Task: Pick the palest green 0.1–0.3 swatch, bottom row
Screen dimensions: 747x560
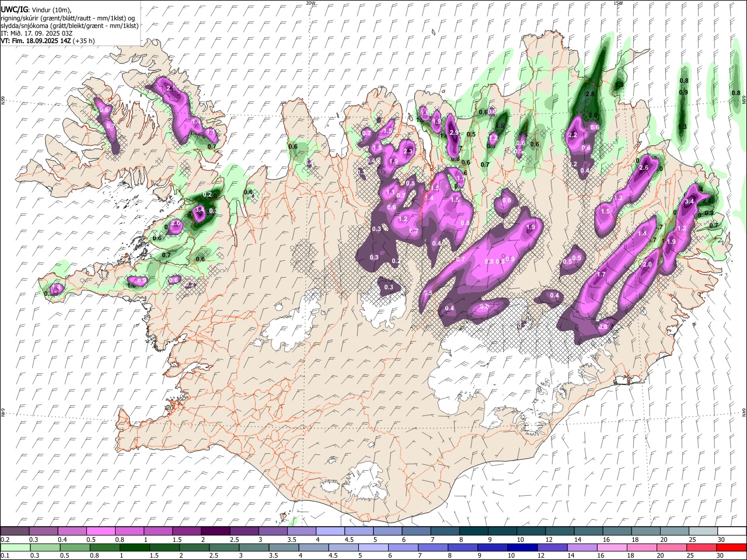Action: tap(15, 547)
